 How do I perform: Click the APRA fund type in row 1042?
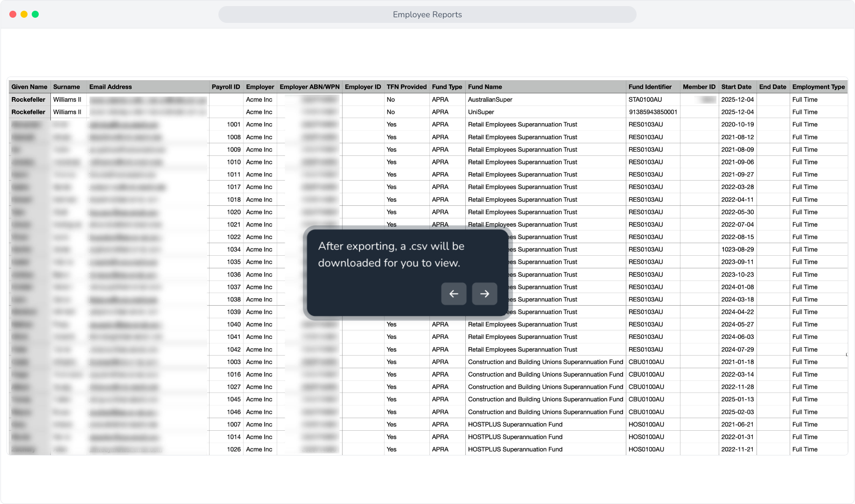point(440,350)
